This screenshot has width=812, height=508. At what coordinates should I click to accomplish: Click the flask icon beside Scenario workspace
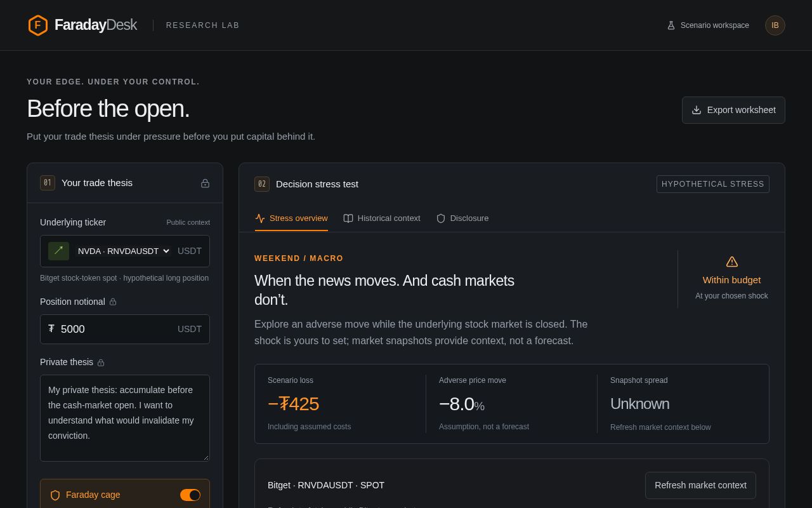coord(671,25)
